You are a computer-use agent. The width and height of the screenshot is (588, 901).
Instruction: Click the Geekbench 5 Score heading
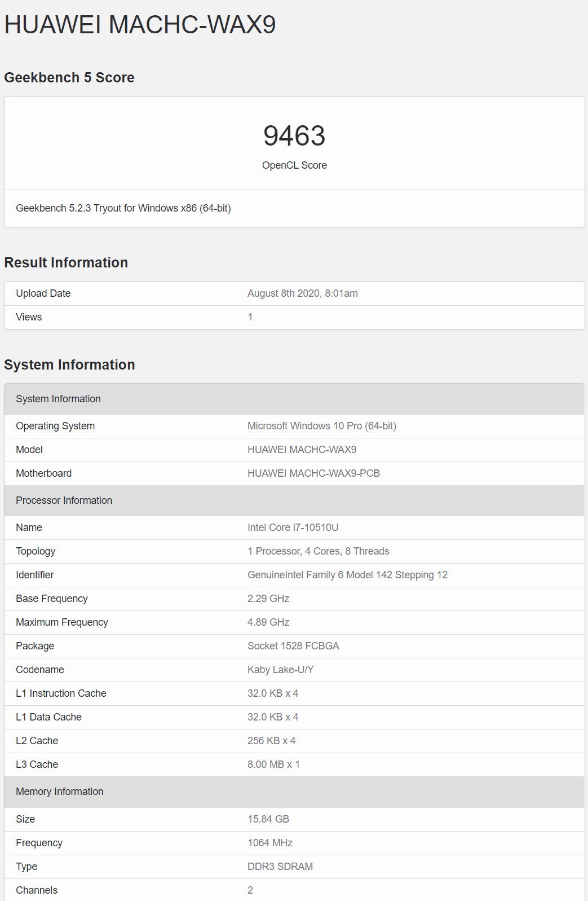tap(69, 77)
